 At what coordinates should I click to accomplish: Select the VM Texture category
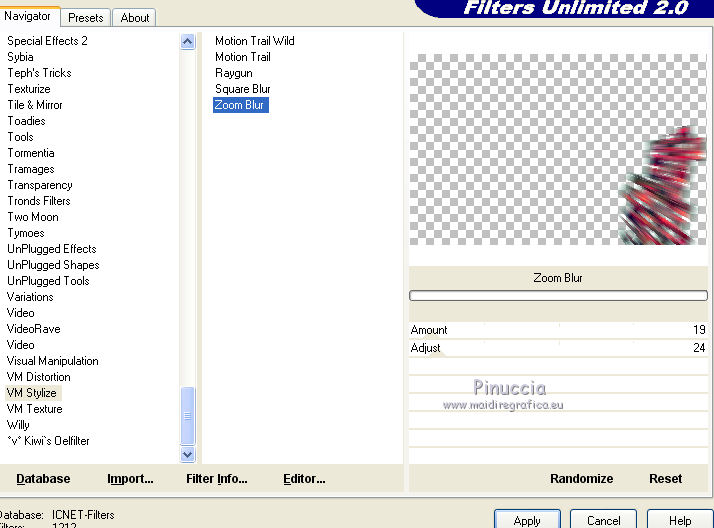tap(35, 409)
